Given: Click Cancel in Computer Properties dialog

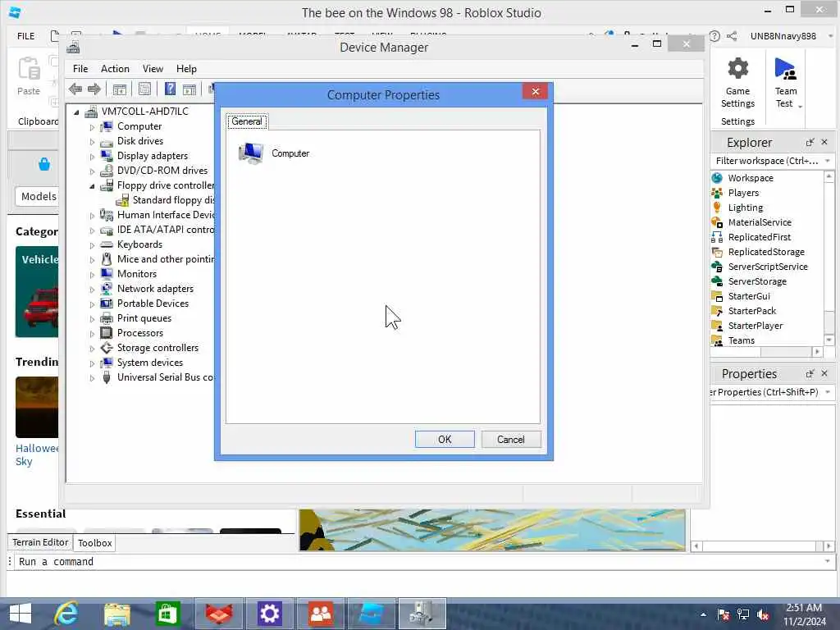Looking at the screenshot, I should pyautogui.click(x=510, y=440).
